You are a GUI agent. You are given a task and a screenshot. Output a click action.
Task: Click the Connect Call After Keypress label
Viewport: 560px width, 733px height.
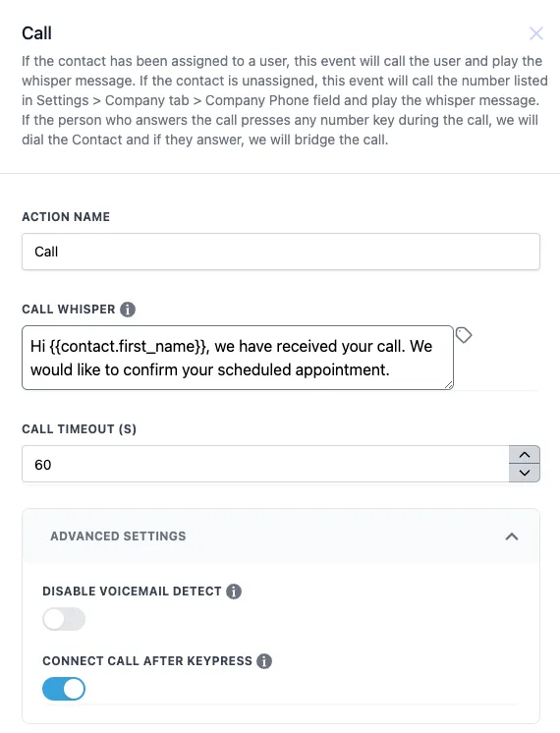[147, 661]
